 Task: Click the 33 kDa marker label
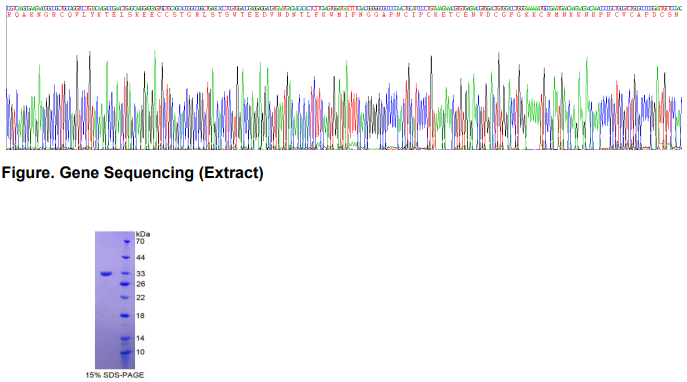pyautogui.click(x=141, y=274)
